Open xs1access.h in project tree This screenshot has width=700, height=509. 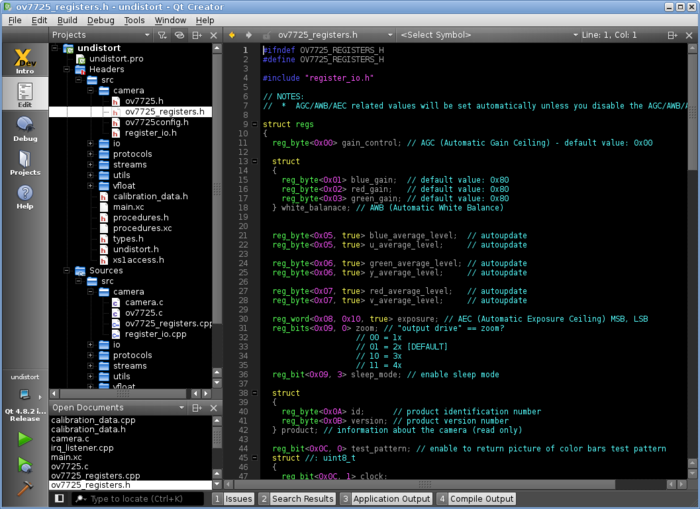point(138,260)
